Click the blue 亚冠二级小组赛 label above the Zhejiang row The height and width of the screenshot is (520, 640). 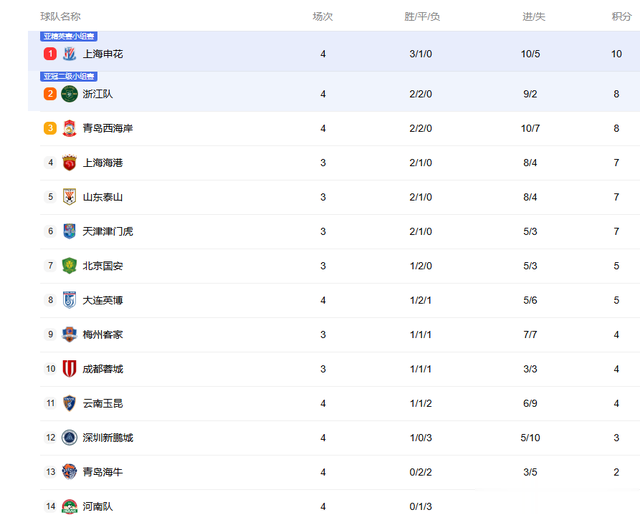pyautogui.click(x=69, y=76)
